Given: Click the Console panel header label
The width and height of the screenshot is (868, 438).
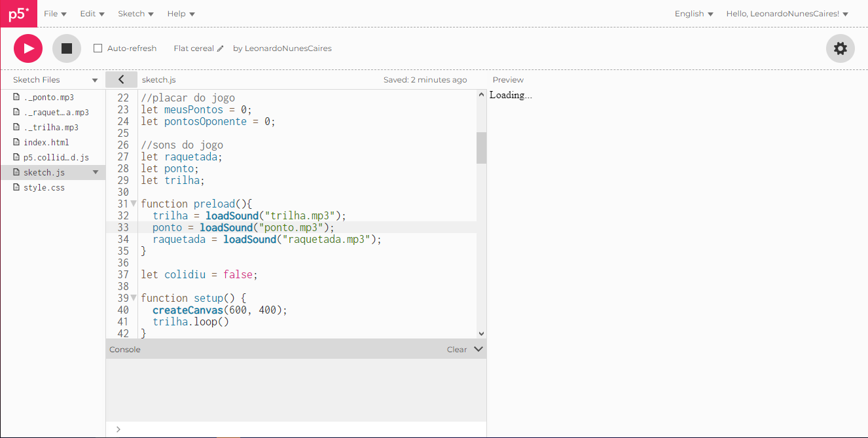Looking at the screenshot, I should (125, 349).
